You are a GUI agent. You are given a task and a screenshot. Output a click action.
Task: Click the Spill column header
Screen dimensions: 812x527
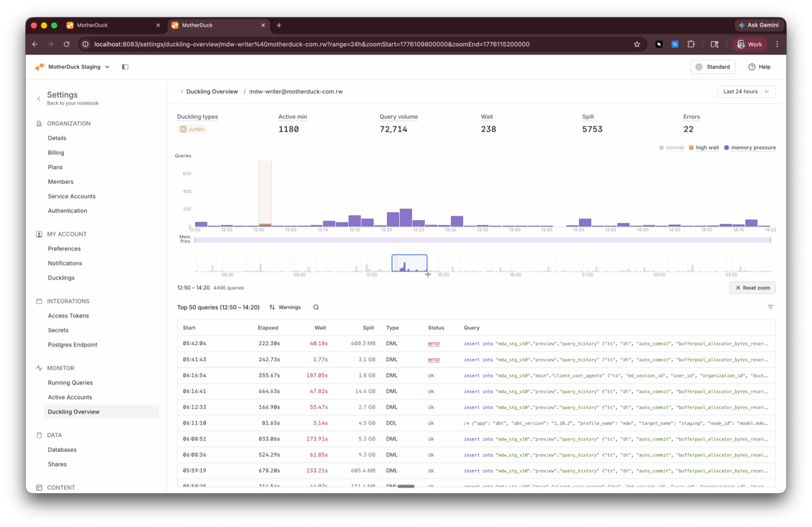(x=368, y=328)
